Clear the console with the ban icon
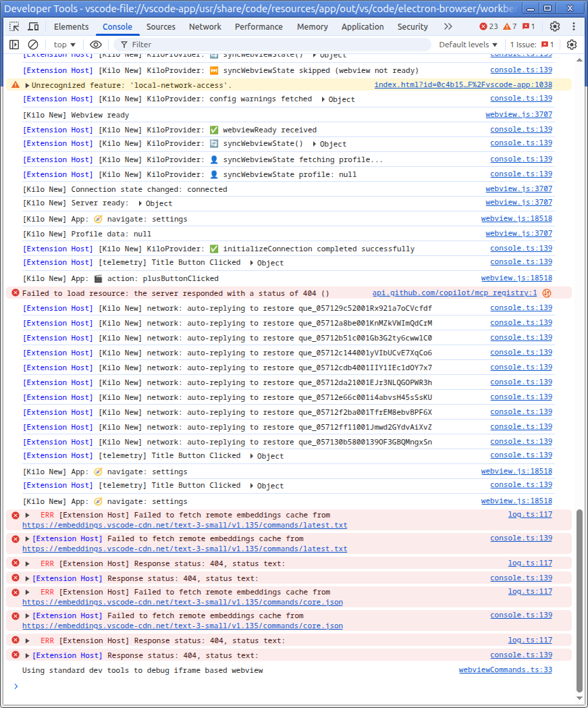The image size is (588, 708). [33, 45]
